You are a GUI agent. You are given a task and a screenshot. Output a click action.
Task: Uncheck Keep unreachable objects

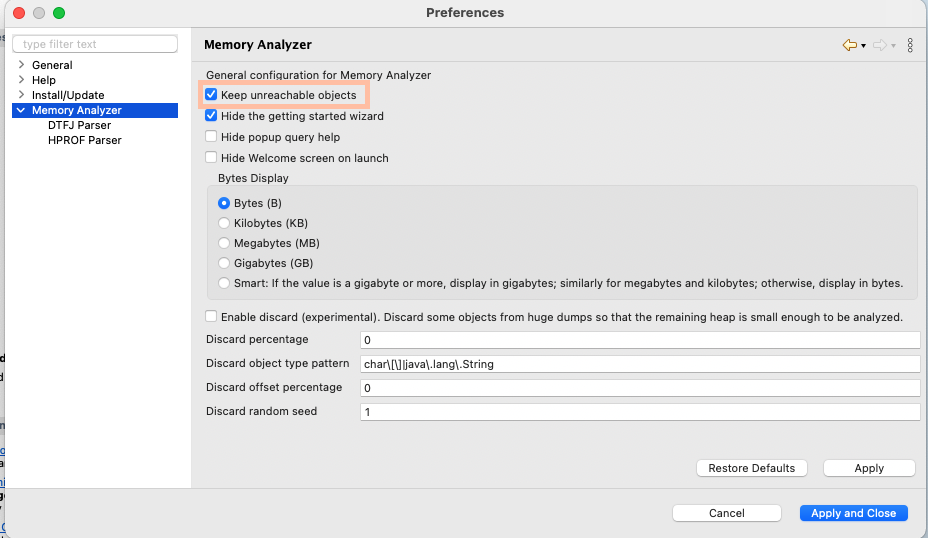pos(211,95)
